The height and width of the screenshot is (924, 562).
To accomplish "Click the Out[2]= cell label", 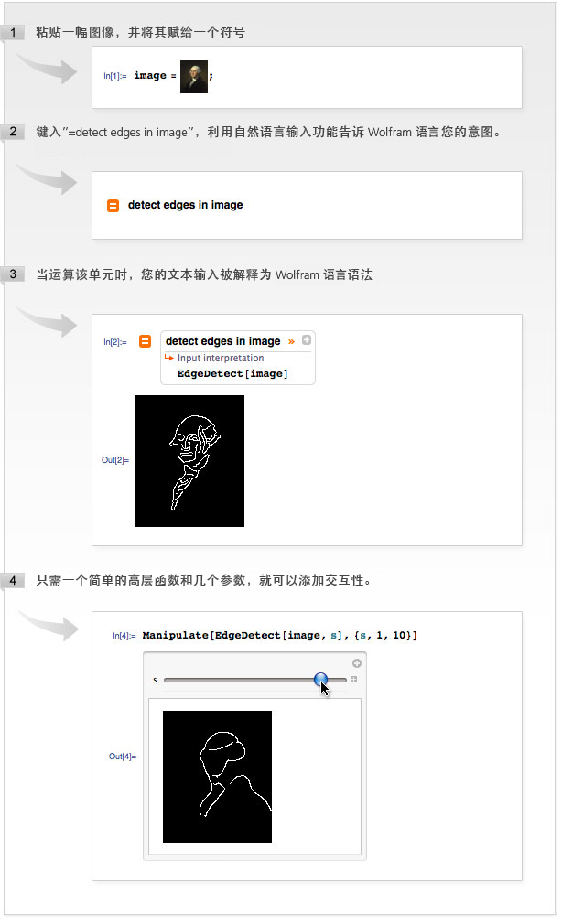I will [115, 460].
